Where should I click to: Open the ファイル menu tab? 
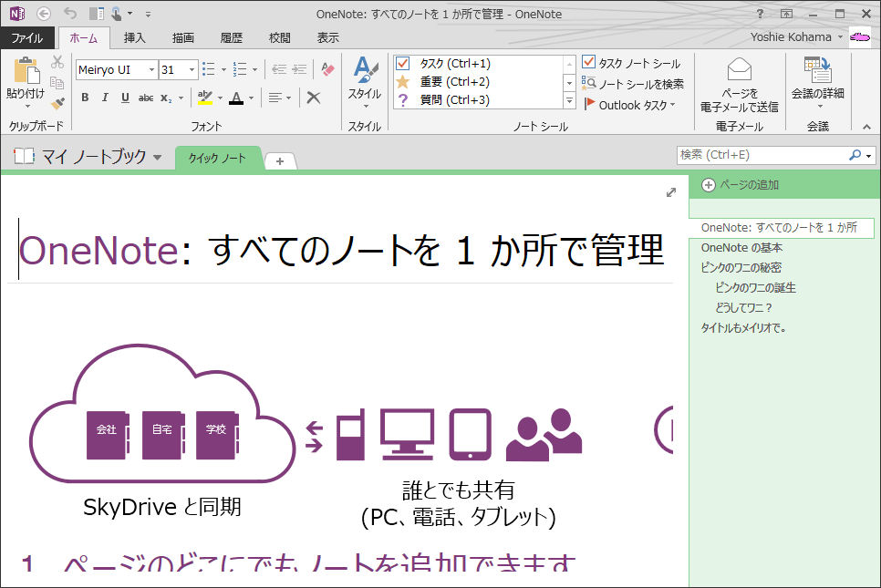(27, 37)
